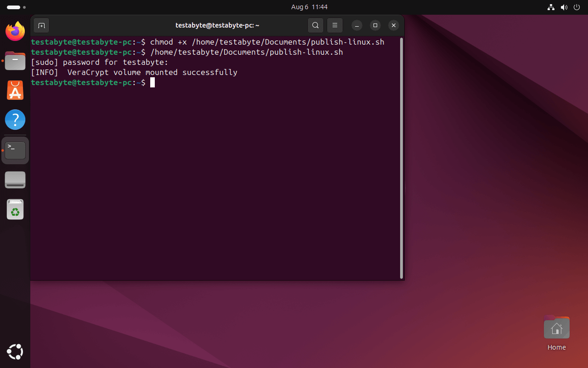The width and height of the screenshot is (588, 368).
Task: Open a new terminal tab
Action: point(41,25)
